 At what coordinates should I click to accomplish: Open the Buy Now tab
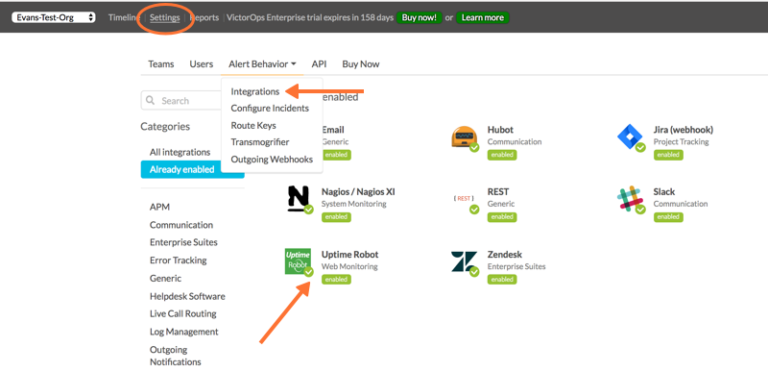[360, 64]
